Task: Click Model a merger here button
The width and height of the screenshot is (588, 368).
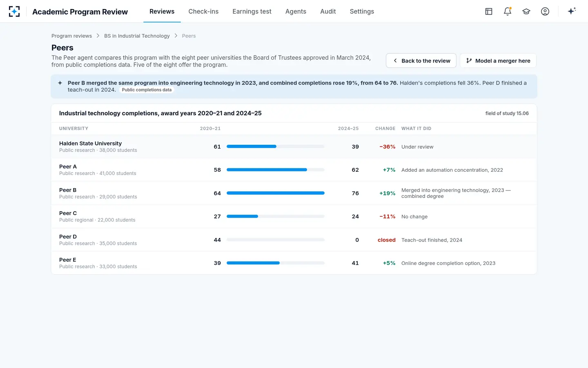Action: click(498, 61)
